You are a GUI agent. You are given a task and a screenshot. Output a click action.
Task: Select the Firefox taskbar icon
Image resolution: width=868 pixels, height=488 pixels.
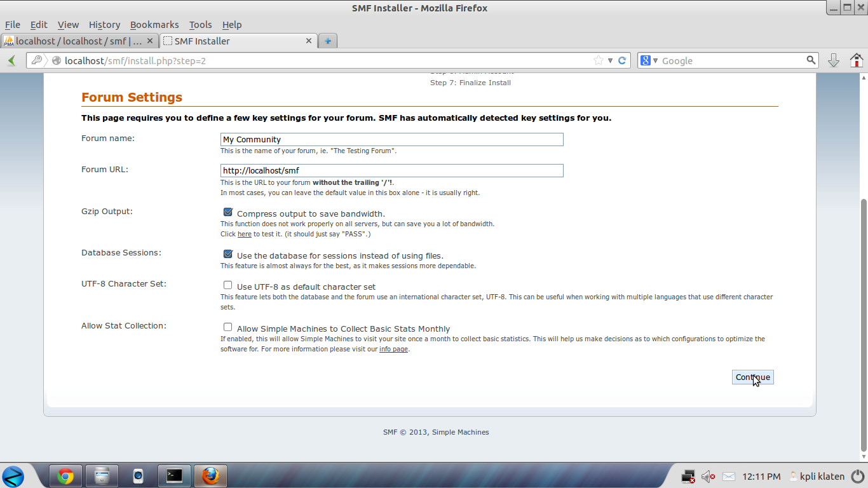point(210,476)
